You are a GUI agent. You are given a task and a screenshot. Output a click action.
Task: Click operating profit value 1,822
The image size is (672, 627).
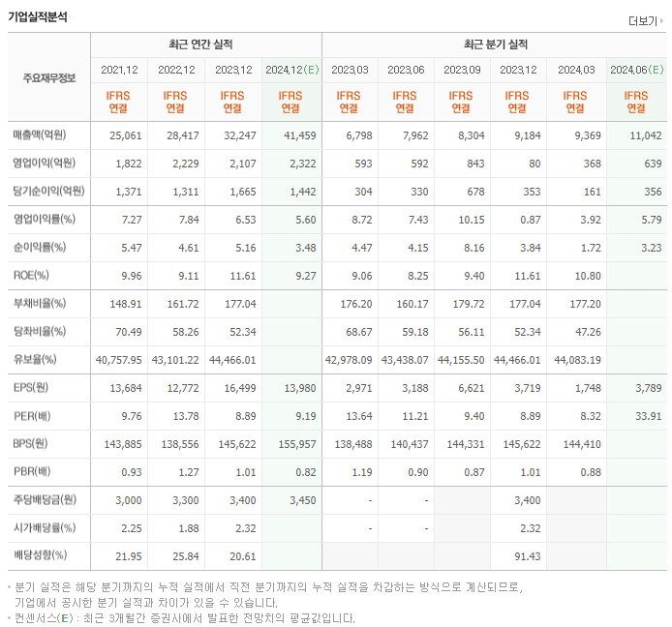point(129,164)
